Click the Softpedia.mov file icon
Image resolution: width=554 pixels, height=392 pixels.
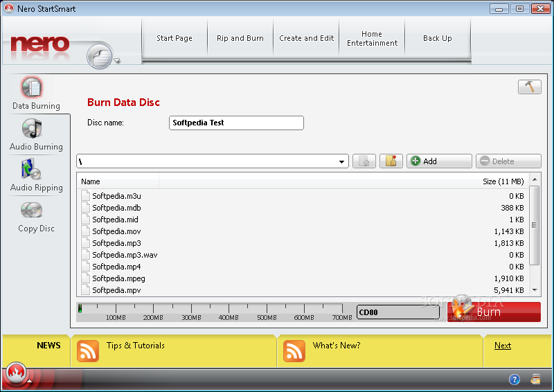(x=85, y=231)
